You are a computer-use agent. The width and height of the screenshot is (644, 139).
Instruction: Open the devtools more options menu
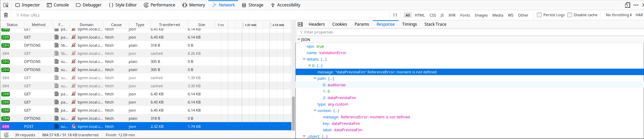pyautogui.click(x=636, y=5)
